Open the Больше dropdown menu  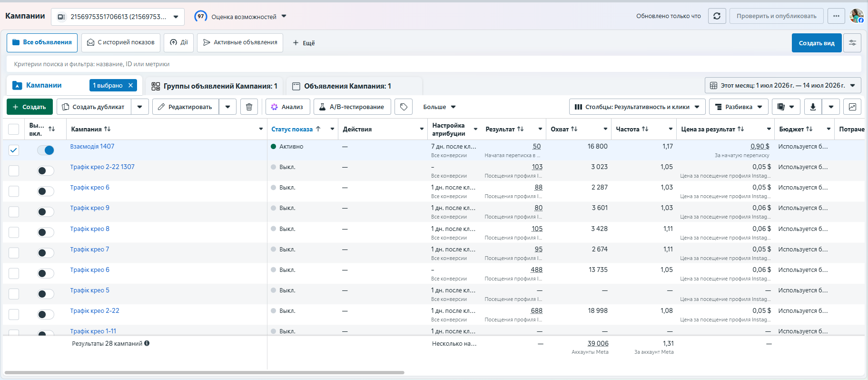439,107
